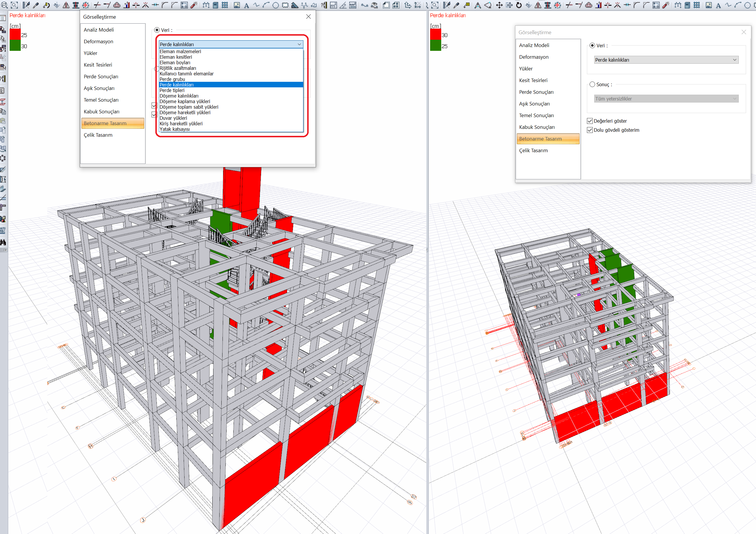Toggle Değerleri göster checkbox
The width and height of the screenshot is (756, 534).
590,121
